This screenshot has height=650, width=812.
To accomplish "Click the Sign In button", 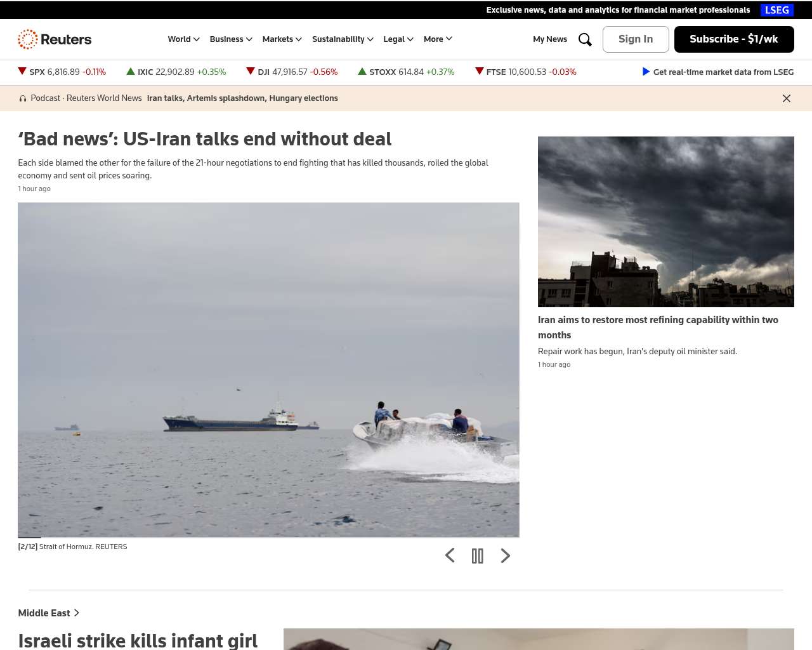I will 635,39.
